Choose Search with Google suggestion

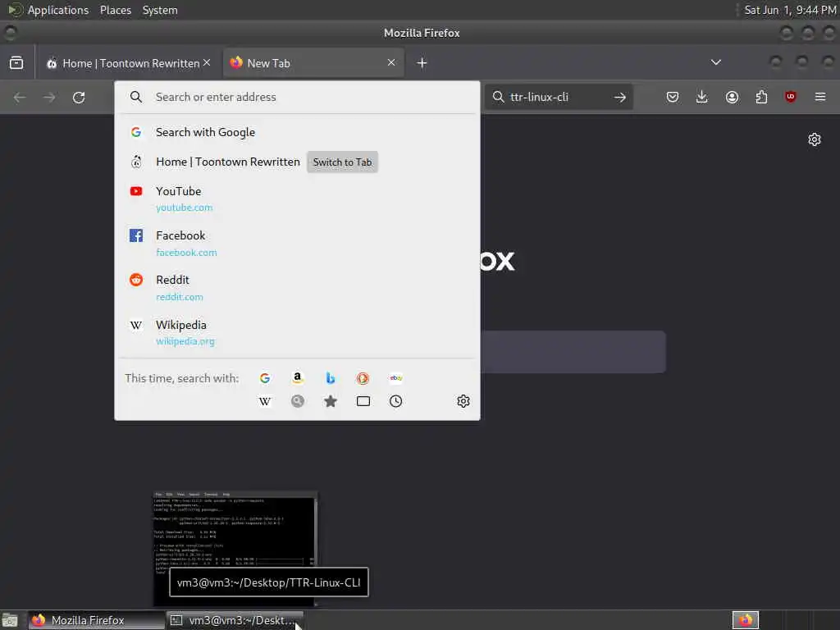pyautogui.click(x=297, y=132)
